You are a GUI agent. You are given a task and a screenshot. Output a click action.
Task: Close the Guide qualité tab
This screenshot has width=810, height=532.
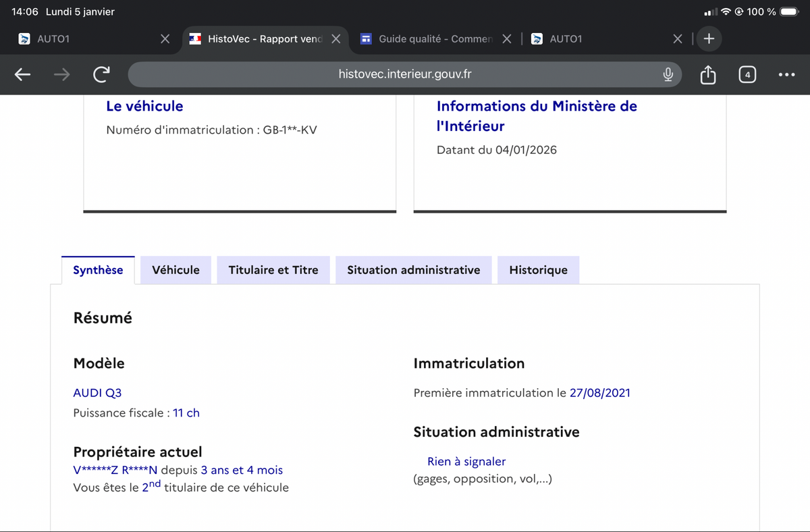click(507, 39)
